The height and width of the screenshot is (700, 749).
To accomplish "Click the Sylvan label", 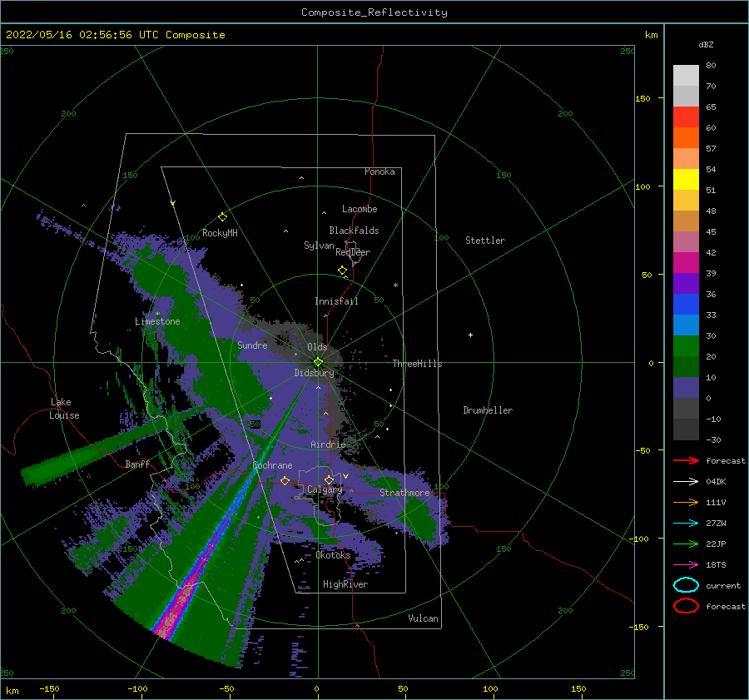I will (319, 246).
